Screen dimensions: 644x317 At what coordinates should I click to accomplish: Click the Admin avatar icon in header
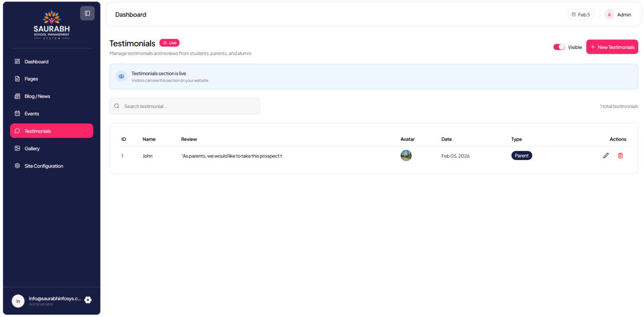click(609, 14)
